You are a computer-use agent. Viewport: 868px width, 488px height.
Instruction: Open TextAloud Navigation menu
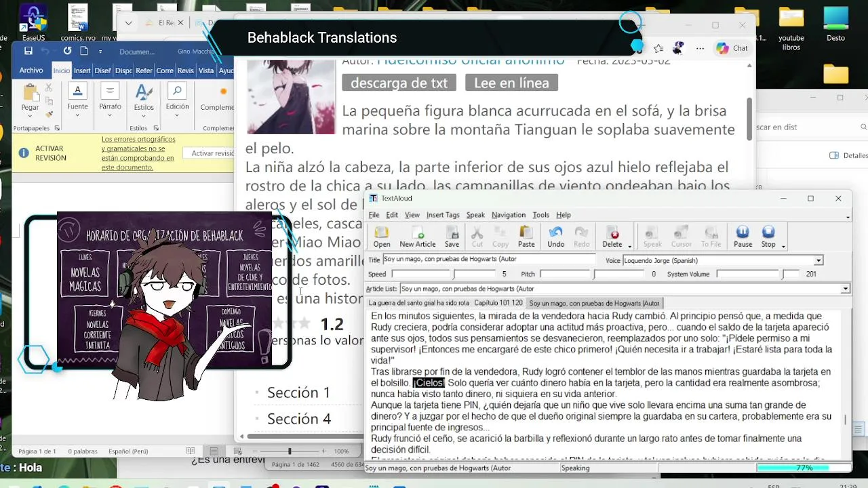pyautogui.click(x=509, y=215)
